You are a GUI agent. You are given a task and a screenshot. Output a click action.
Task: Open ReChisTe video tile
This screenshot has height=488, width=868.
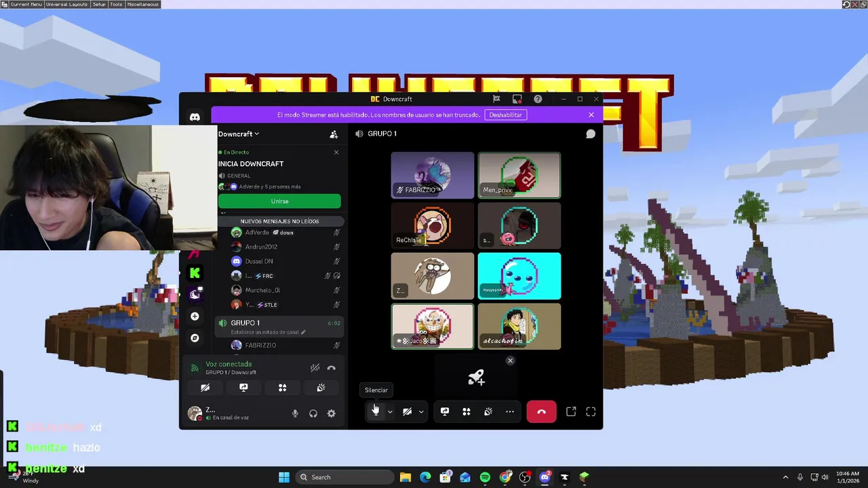433,226
